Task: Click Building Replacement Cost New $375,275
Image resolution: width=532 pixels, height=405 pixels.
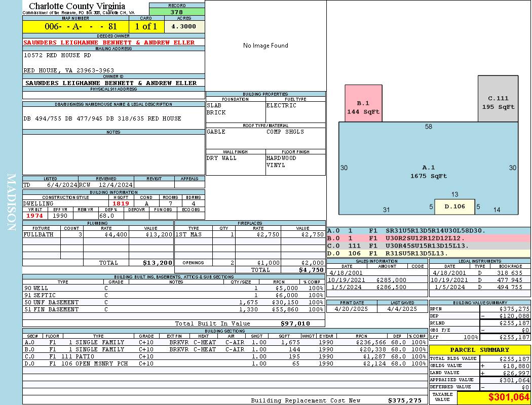Action: coord(336,400)
